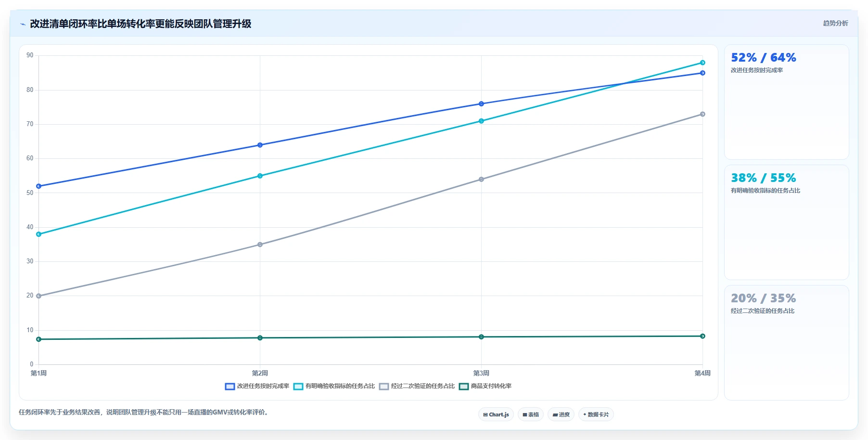Click the 90 y-axis tick label

point(30,55)
